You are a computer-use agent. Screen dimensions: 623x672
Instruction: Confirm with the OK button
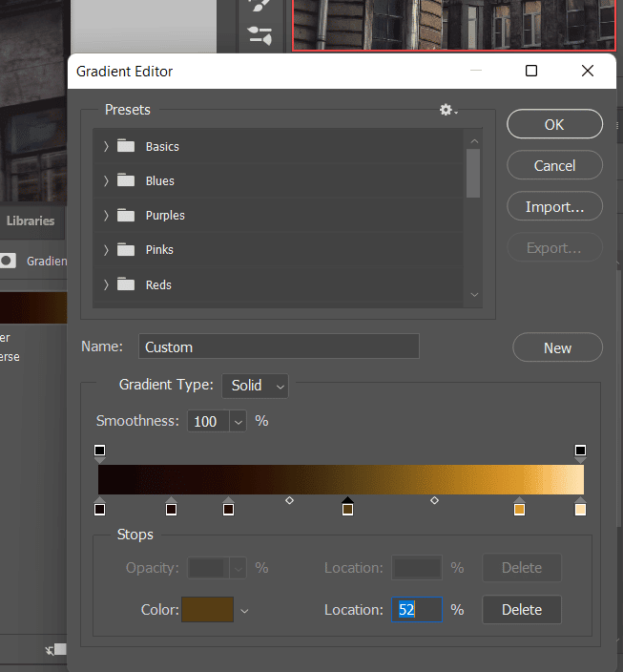(x=554, y=124)
